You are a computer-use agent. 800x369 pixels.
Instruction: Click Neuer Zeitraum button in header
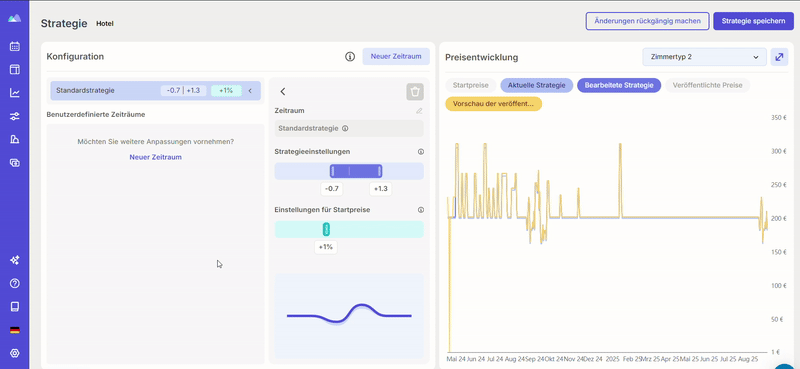(x=396, y=57)
